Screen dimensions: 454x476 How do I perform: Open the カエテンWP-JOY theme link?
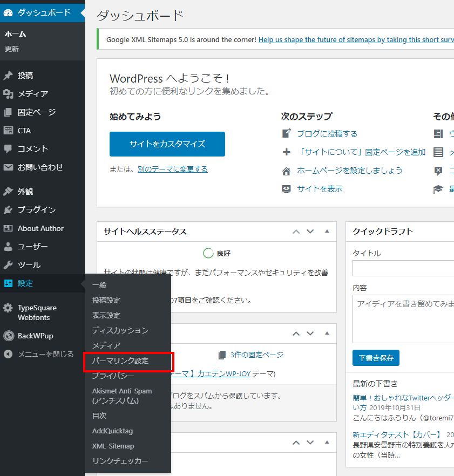(210, 373)
